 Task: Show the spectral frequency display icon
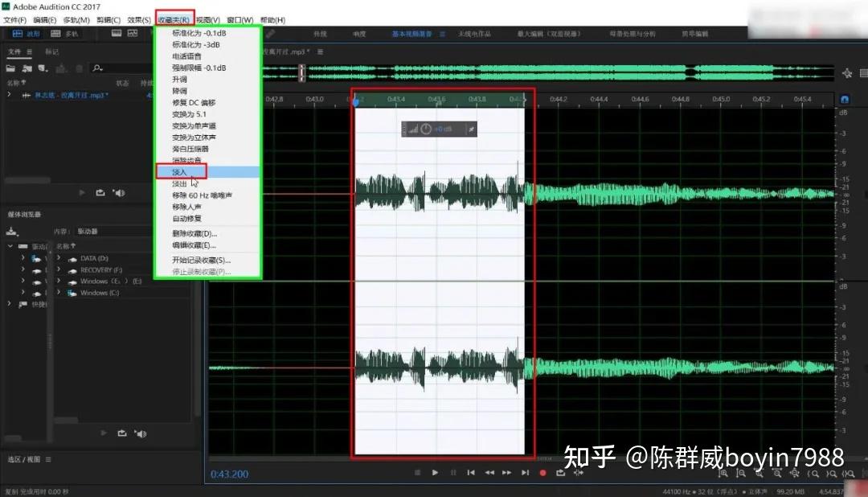(133, 33)
